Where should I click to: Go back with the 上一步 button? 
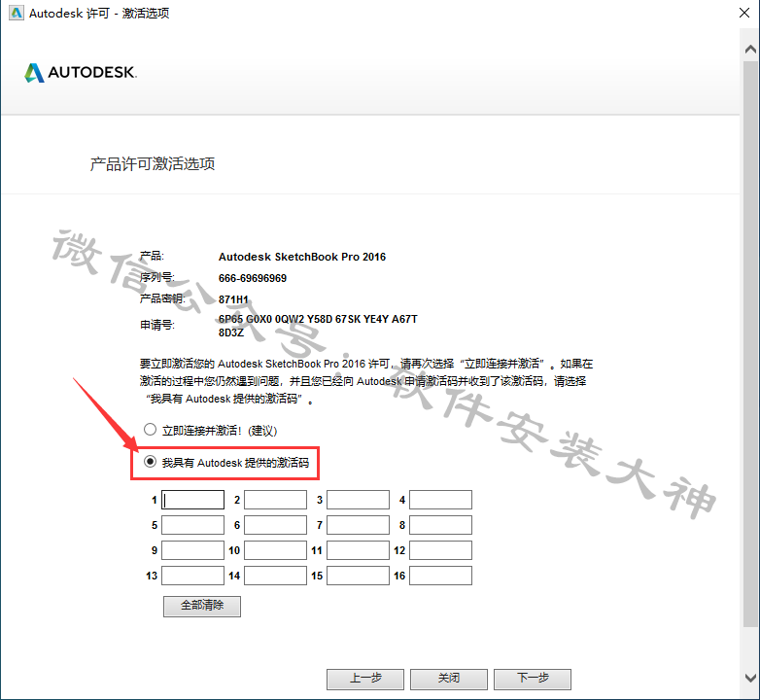click(x=365, y=679)
